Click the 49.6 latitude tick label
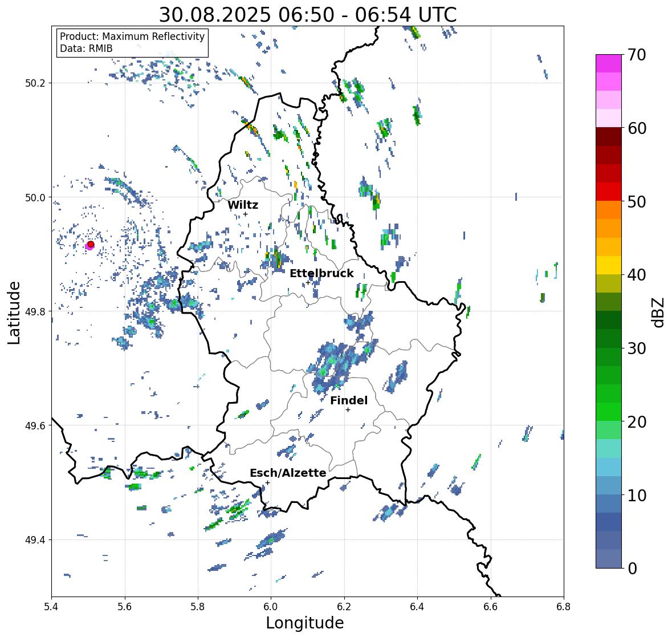672x637 pixels. [35, 425]
